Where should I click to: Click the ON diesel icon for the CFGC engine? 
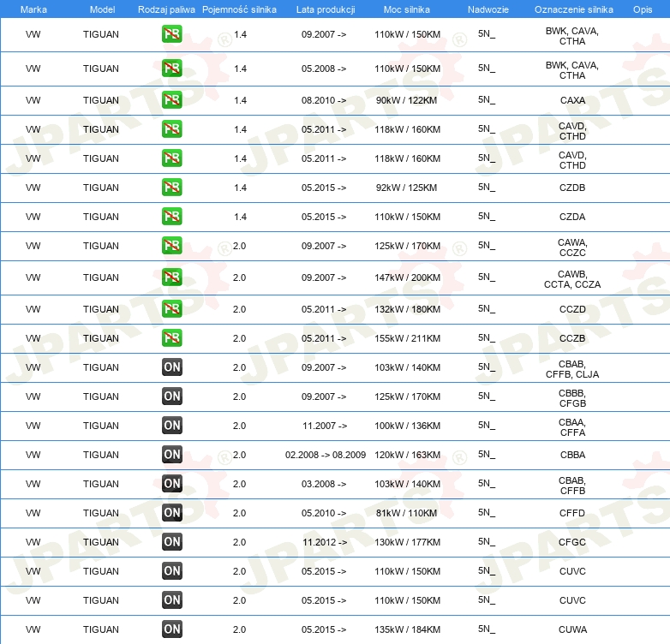click(x=171, y=541)
